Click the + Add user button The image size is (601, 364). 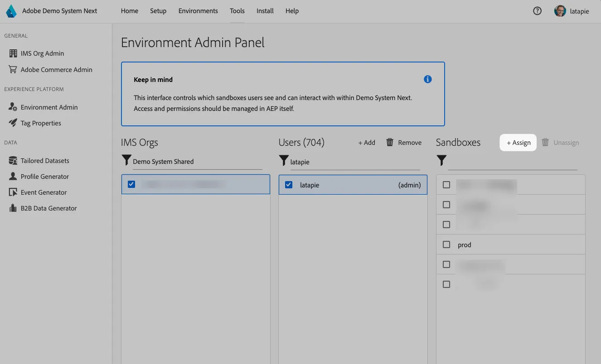tap(367, 143)
